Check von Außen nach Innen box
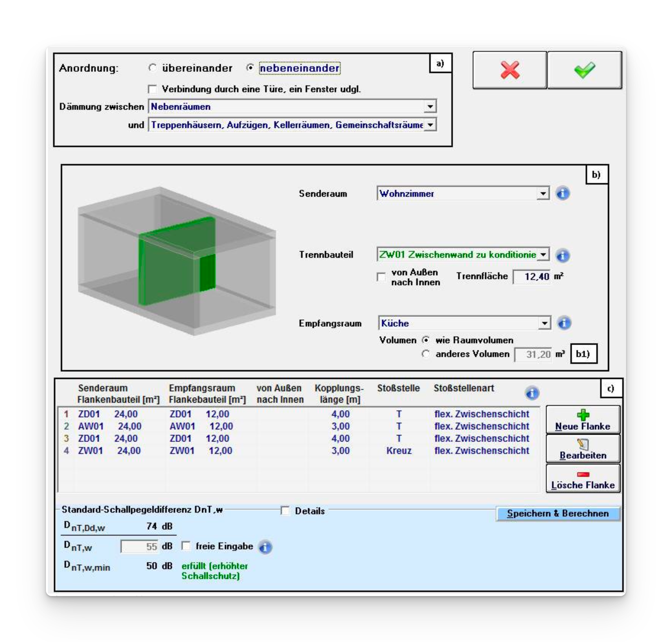Image resolution: width=672 pixels, height=642 pixels. click(381, 277)
